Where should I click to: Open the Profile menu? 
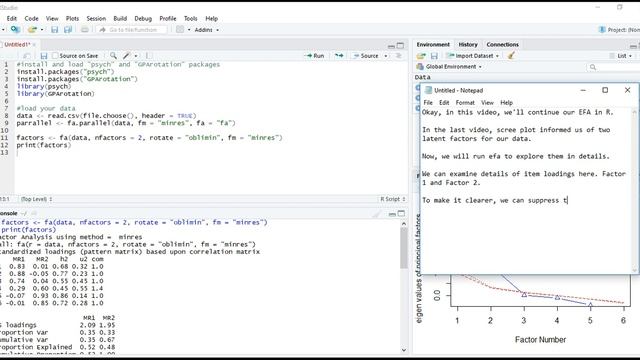point(168,18)
